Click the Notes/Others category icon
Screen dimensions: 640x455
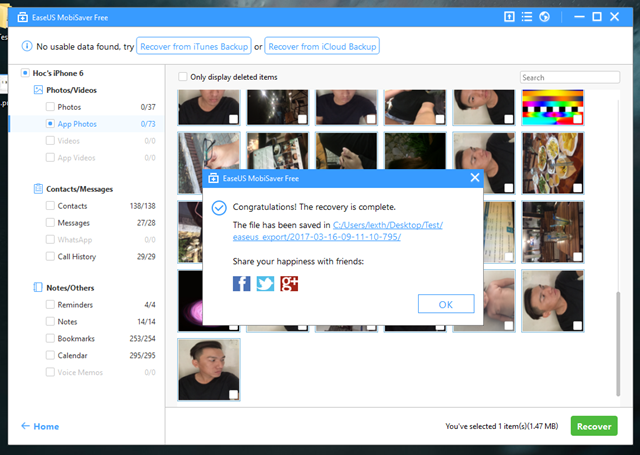pyautogui.click(x=38, y=287)
